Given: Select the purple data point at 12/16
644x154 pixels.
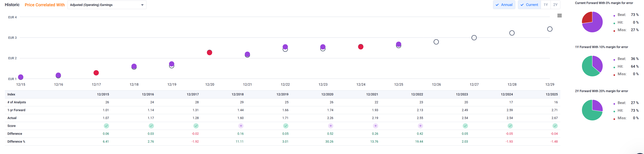Looking at the screenshot, I should tap(58, 75).
